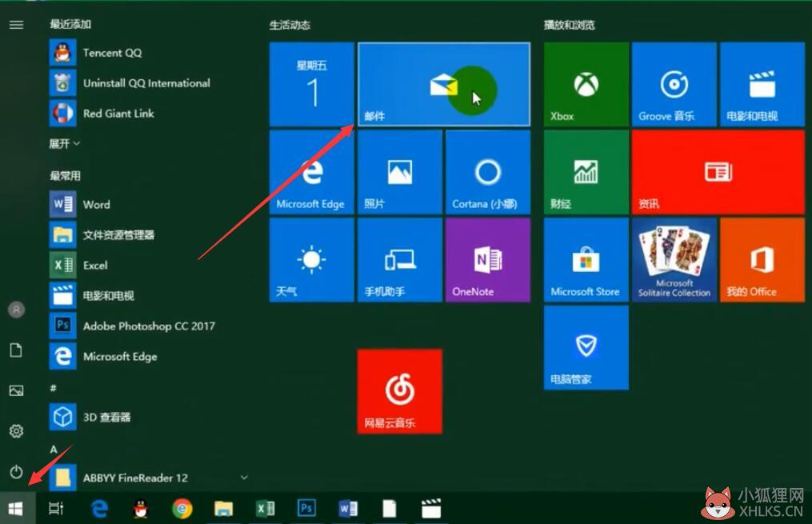812x524 pixels.
Task: Open 3D 查看器 app
Action: [x=147, y=417]
